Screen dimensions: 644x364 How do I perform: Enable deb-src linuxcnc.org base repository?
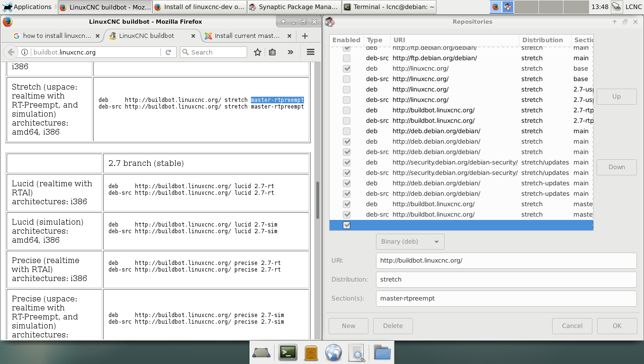click(347, 79)
